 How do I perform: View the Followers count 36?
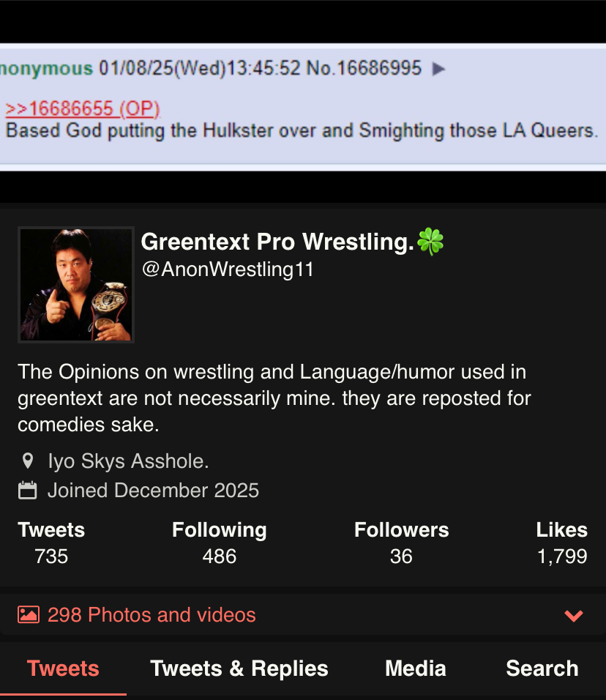coord(401,556)
